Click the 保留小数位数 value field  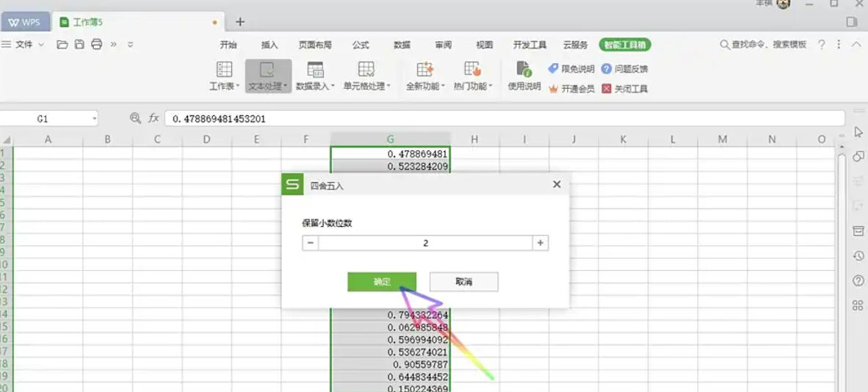coord(425,242)
